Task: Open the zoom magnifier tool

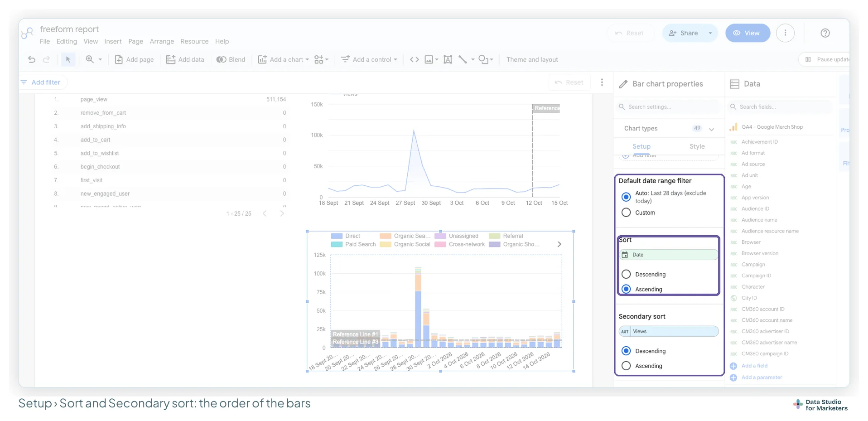Action: 90,59
